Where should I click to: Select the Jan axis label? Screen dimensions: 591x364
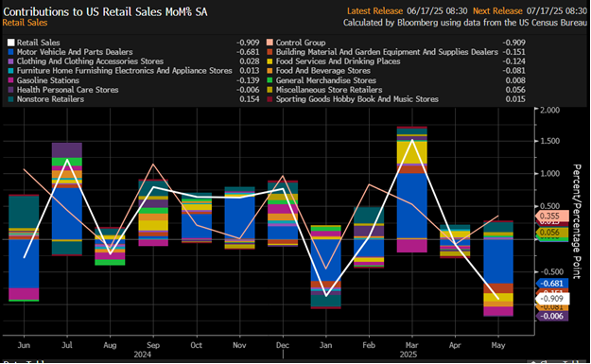pos(325,345)
